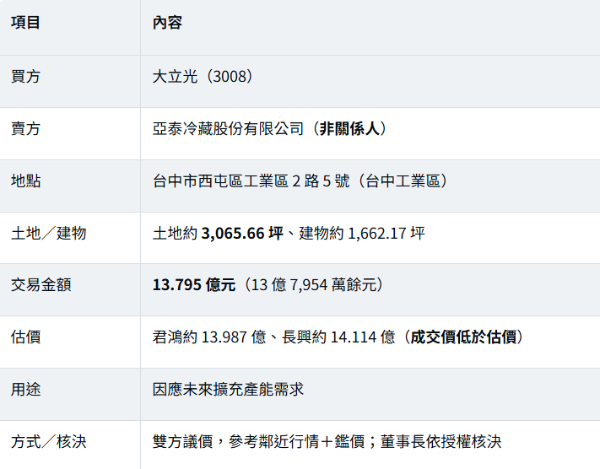This screenshot has height=469, width=600.
Task: Click the row label '賣方'
Action: [25, 129]
